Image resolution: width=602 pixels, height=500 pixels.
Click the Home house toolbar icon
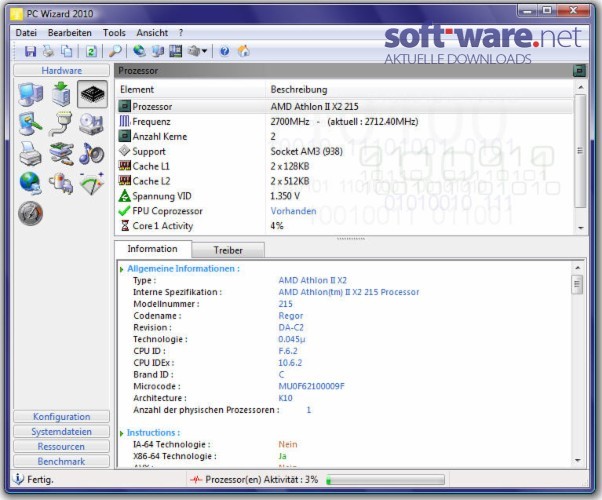click(243, 51)
